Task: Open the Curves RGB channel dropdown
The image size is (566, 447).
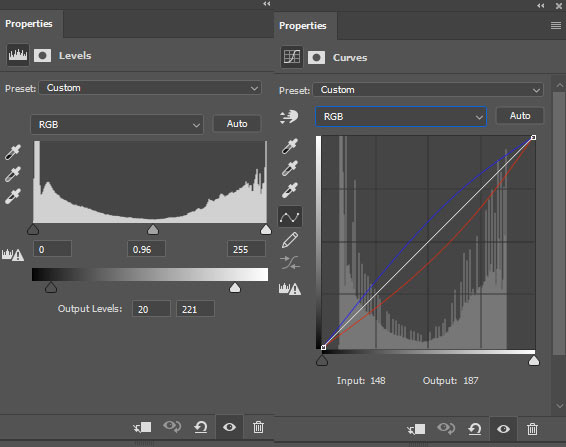Action: coord(401,117)
